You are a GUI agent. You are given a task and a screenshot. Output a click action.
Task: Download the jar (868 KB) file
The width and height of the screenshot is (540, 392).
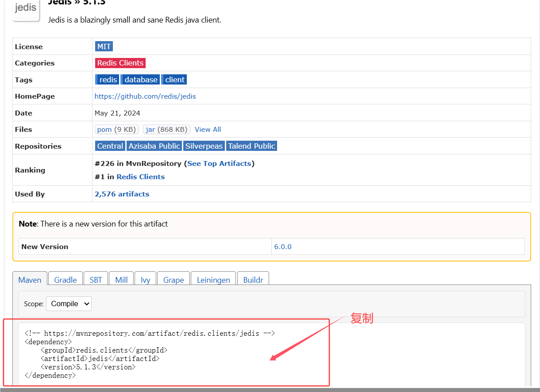click(x=167, y=130)
